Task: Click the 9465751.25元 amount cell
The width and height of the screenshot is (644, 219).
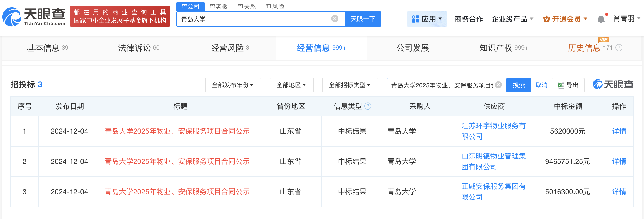Action: click(x=568, y=162)
